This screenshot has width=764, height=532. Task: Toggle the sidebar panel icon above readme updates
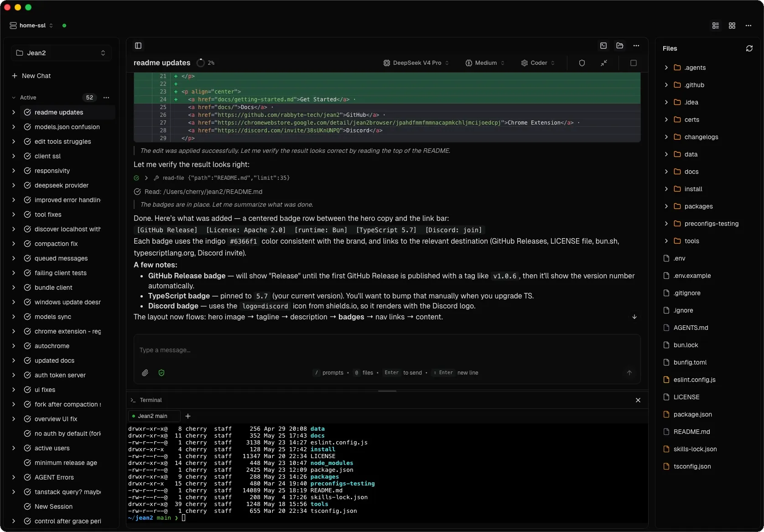(x=138, y=46)
